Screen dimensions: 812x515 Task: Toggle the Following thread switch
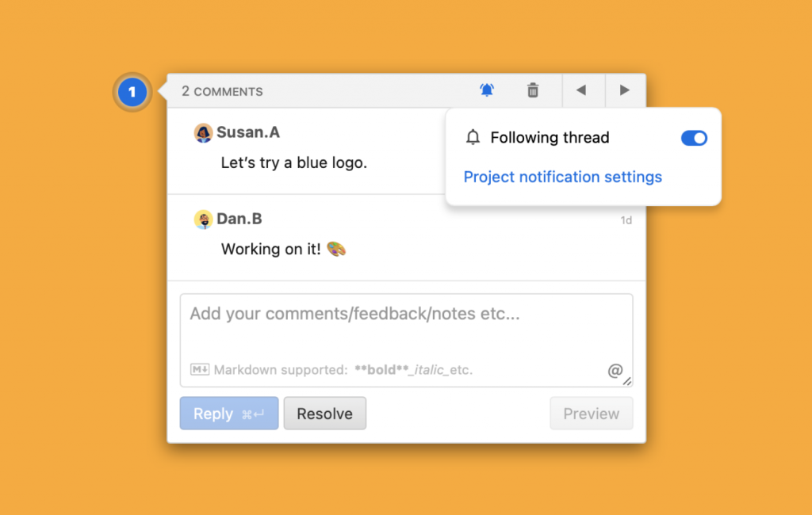click(694, 138)
